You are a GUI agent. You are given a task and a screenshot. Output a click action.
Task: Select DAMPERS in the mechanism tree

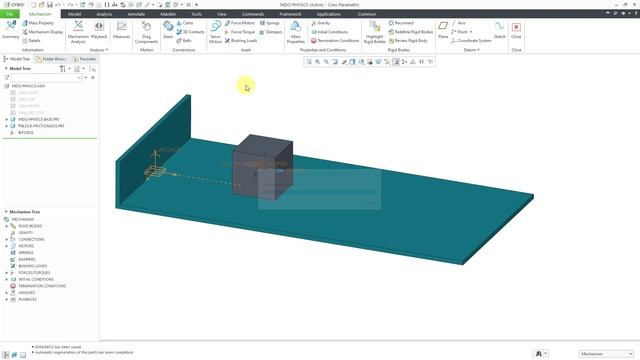(x=27, y=260)
